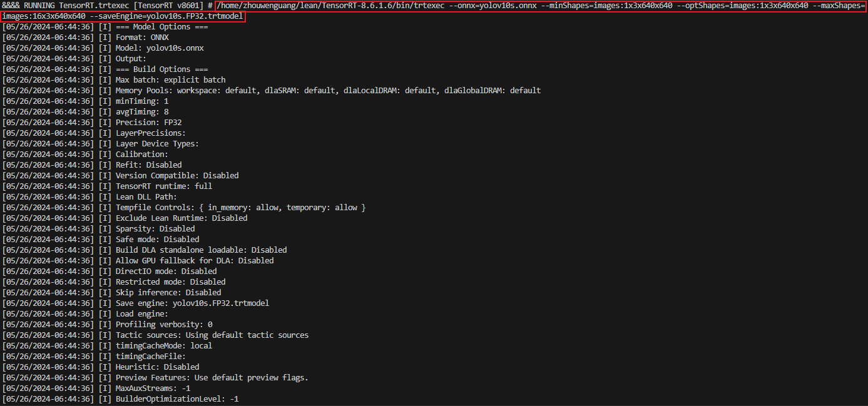Select 'Version Compatible: Disabled' text
The image size is (868, 406).
tap(177, 176)
